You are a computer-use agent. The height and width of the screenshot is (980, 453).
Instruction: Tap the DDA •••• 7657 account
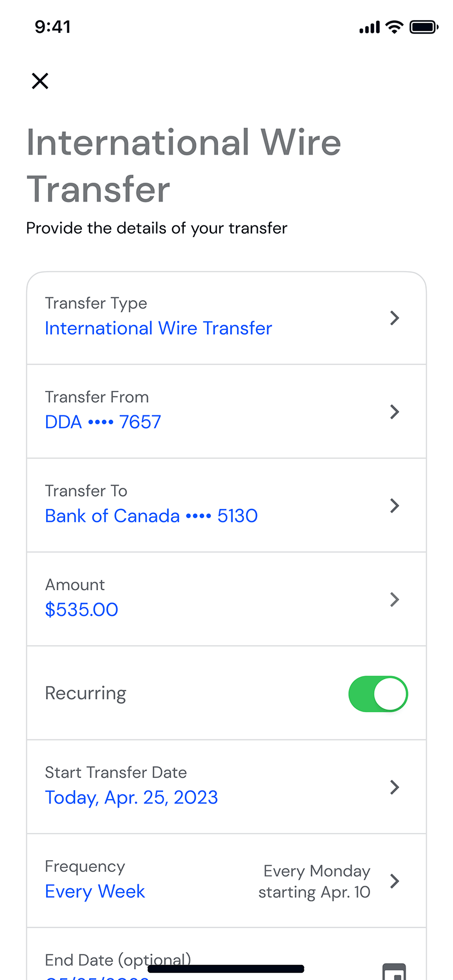(x=103, y=422)
